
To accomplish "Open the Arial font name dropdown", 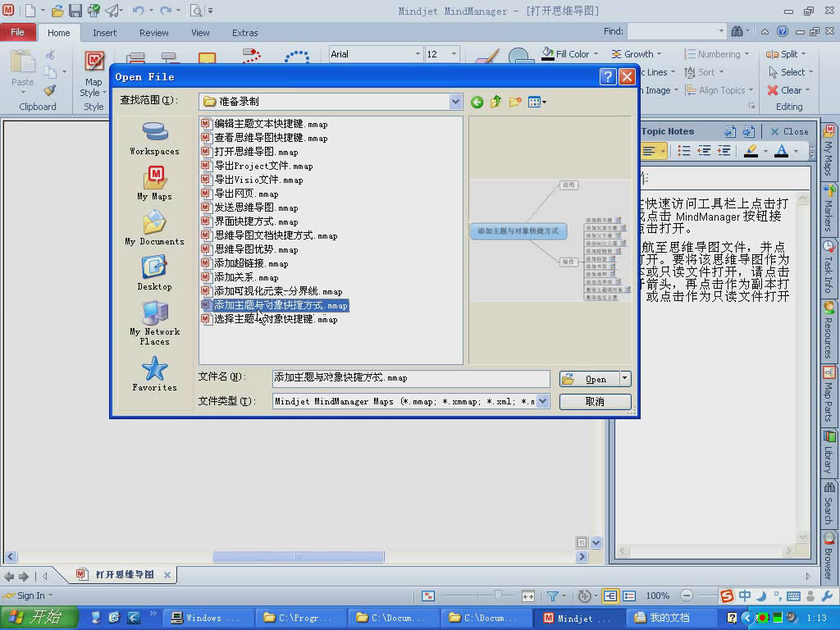I will (418, 54).
